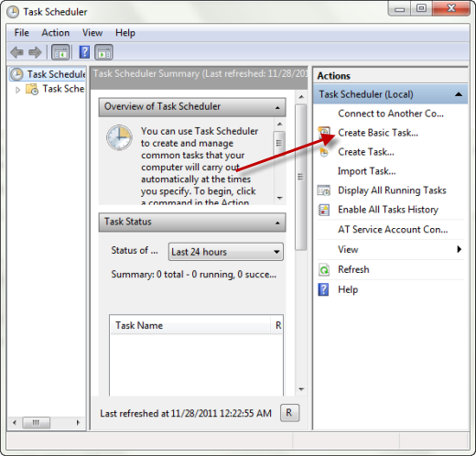Click Create Basic Task action
Screen dimensions: 476x456
pyautogui.click(x=378, y=133)
